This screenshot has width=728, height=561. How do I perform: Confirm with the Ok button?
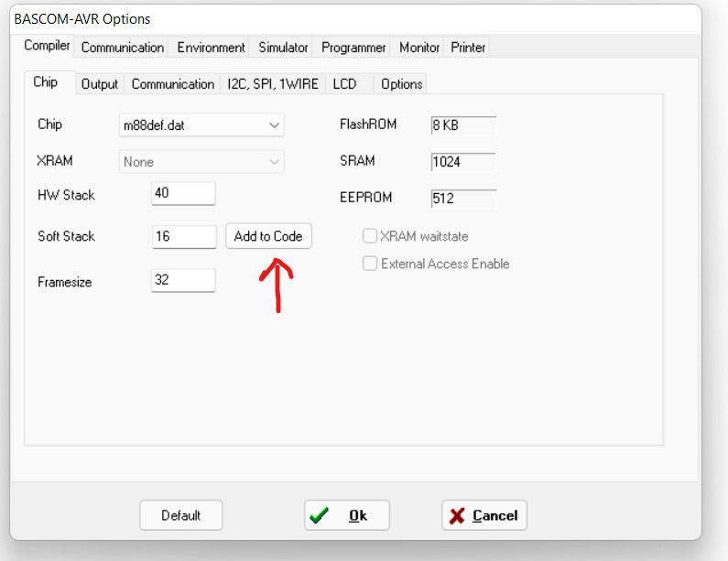347,515
